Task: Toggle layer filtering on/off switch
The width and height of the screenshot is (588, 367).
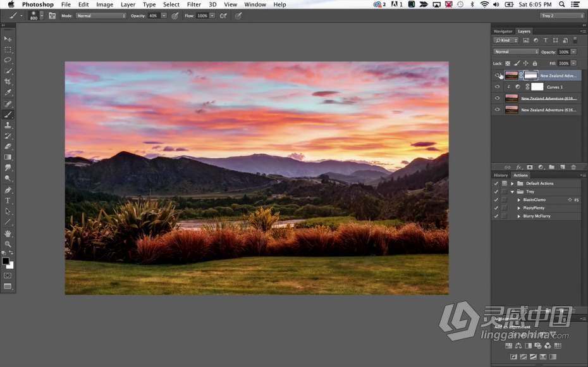Action: [575, 40]
